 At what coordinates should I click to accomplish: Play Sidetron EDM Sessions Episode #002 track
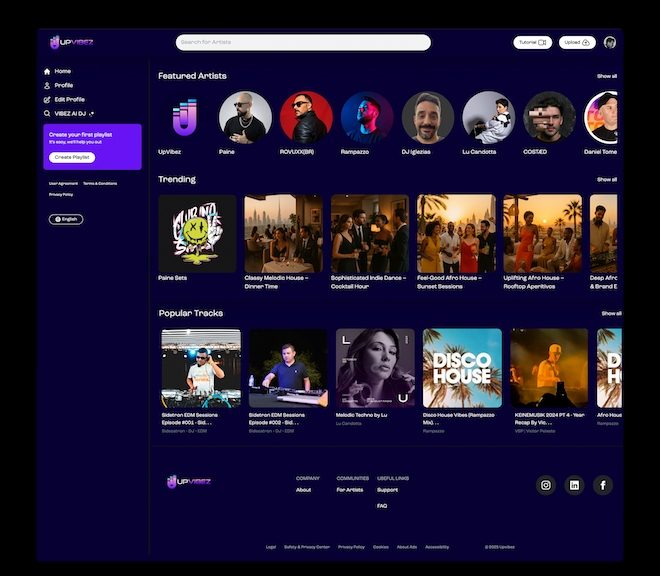[x=288, y=368]
